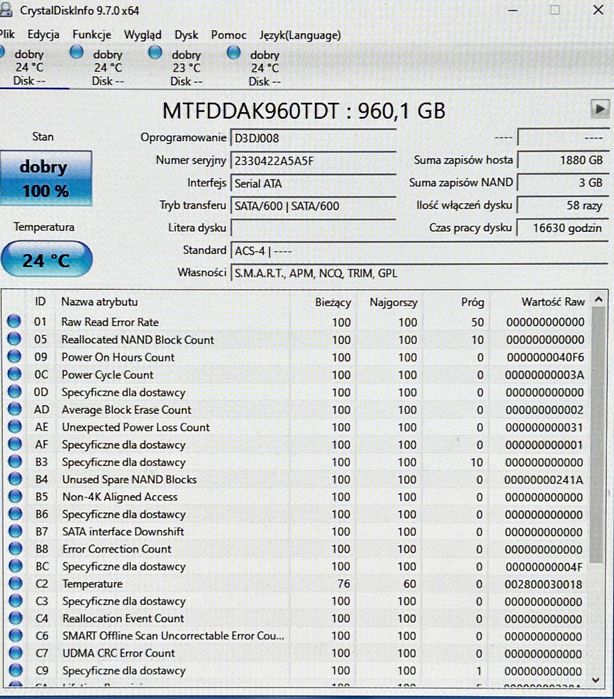Click the status icon for attribute B3
614x699 pixels.
15,461
